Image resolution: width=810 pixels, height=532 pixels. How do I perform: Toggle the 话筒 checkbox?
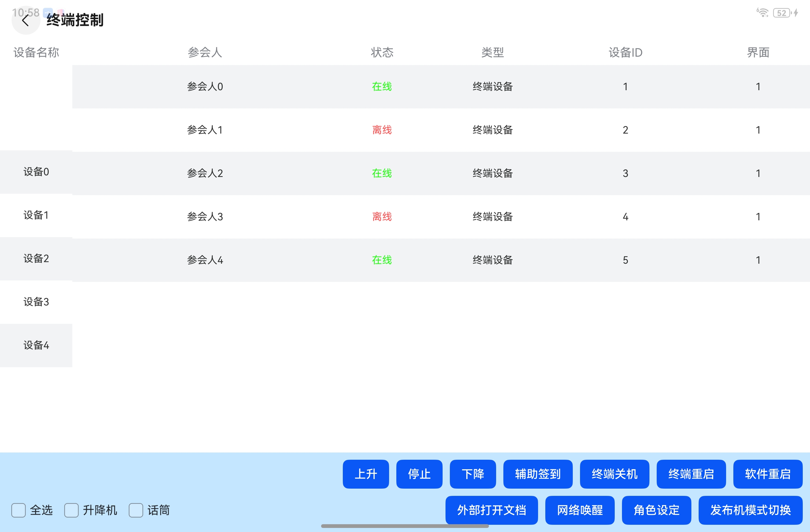point(136,510)
